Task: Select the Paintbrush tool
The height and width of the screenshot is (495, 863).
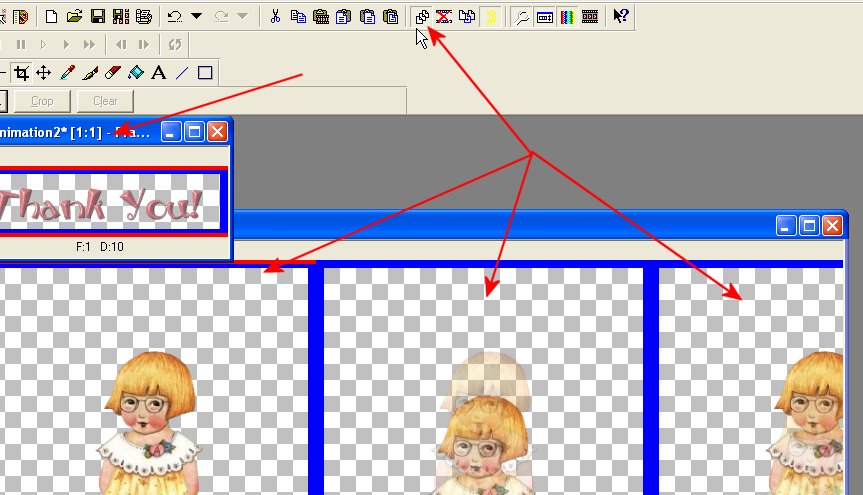Action: pyautogui.click(x=90, y=73)
